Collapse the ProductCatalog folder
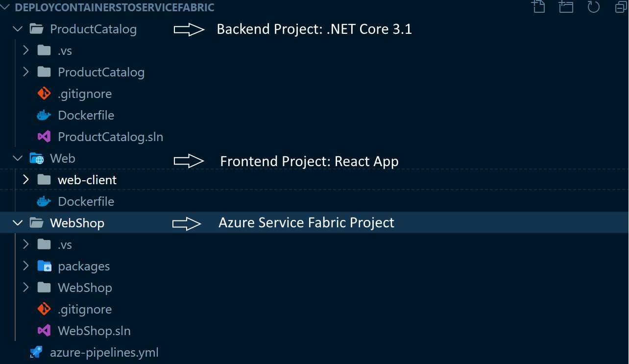This screenshot has height=364, width=629. 18,28
